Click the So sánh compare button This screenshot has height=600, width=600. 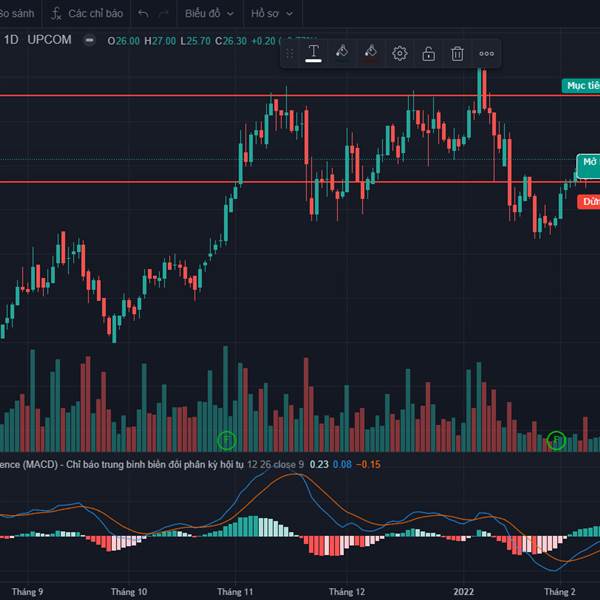click(17, 14)
